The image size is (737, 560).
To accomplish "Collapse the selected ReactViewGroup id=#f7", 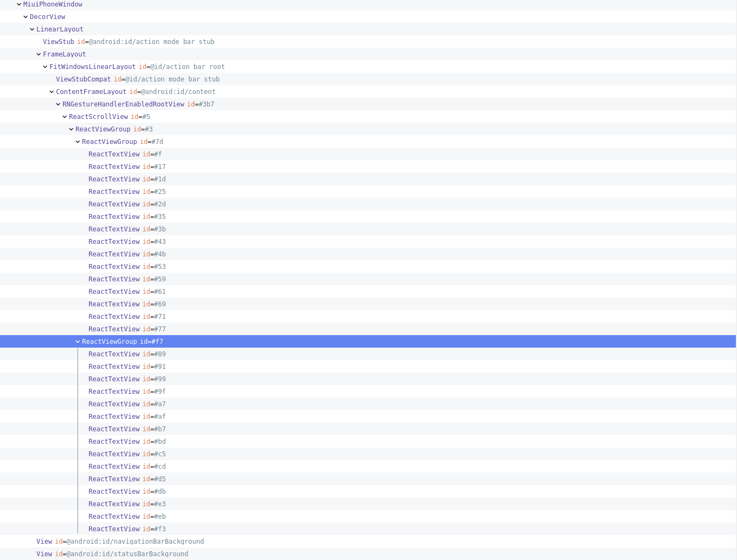I will point(78,342).
